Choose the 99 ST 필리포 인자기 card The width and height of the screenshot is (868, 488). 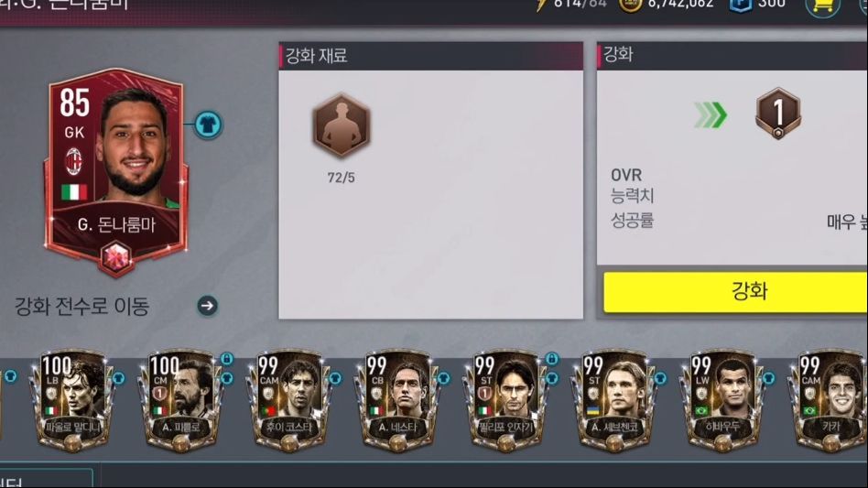[505, 401]
